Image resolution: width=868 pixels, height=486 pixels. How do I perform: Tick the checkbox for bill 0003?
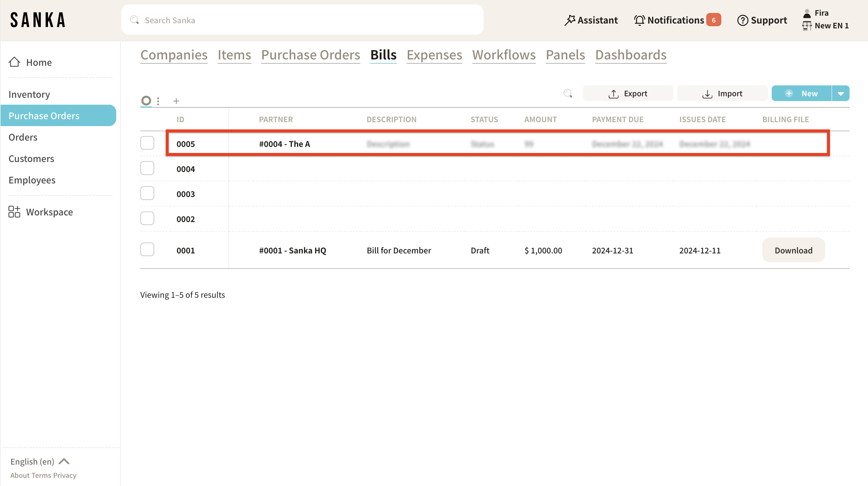point(147,193)
